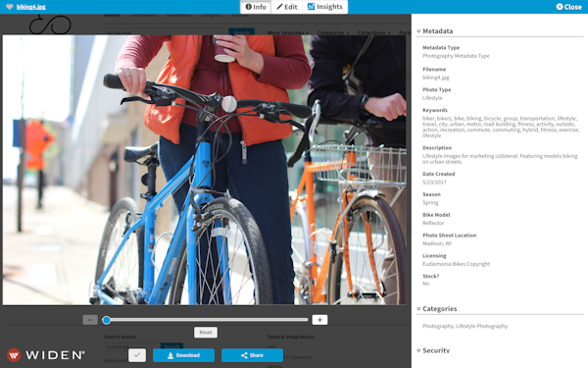Collapse the Security section
The width and height of the screenshot is (588, 368).
(x=418, y=350)
